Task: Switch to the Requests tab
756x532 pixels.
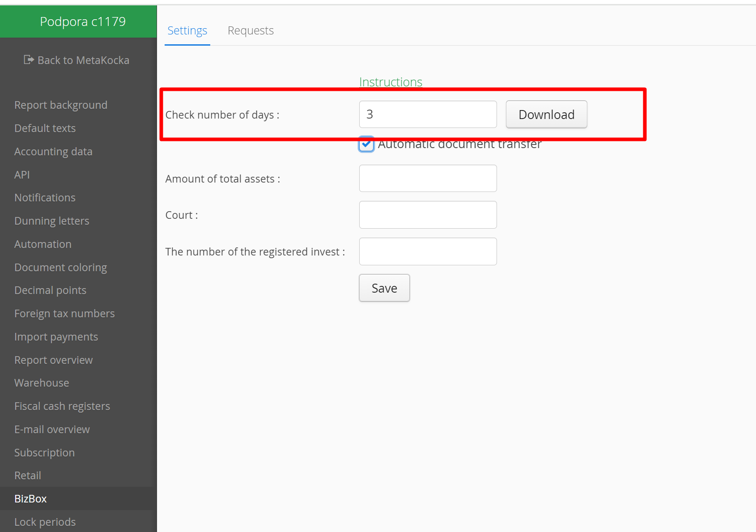Action: [251, 30]
